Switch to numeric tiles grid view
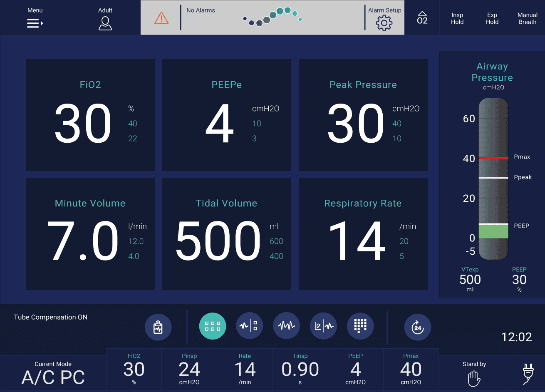 pyautogui.click(x=213, y=326)
